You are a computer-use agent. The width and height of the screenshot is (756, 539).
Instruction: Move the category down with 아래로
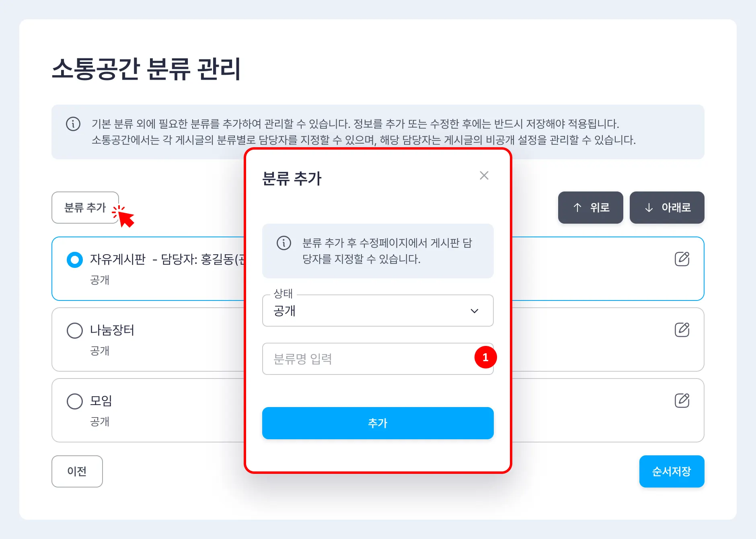(x=667, y=208)
